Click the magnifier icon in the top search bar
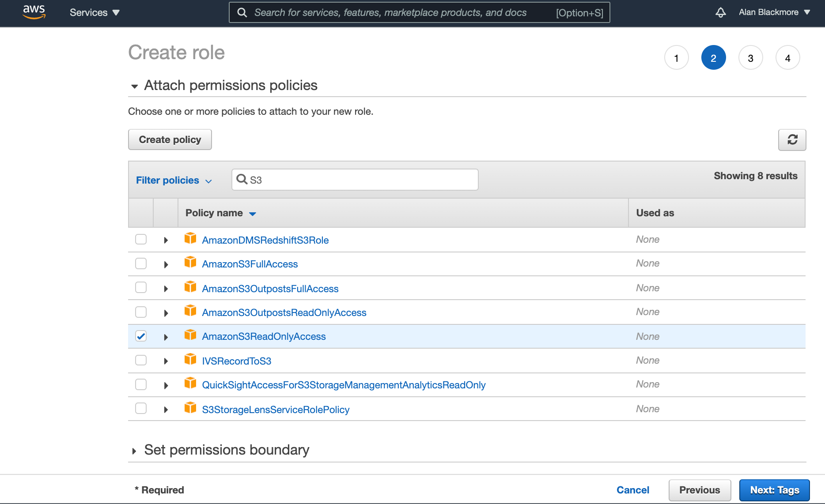Viewport: 825px width, 504px height. click(242, 12)
